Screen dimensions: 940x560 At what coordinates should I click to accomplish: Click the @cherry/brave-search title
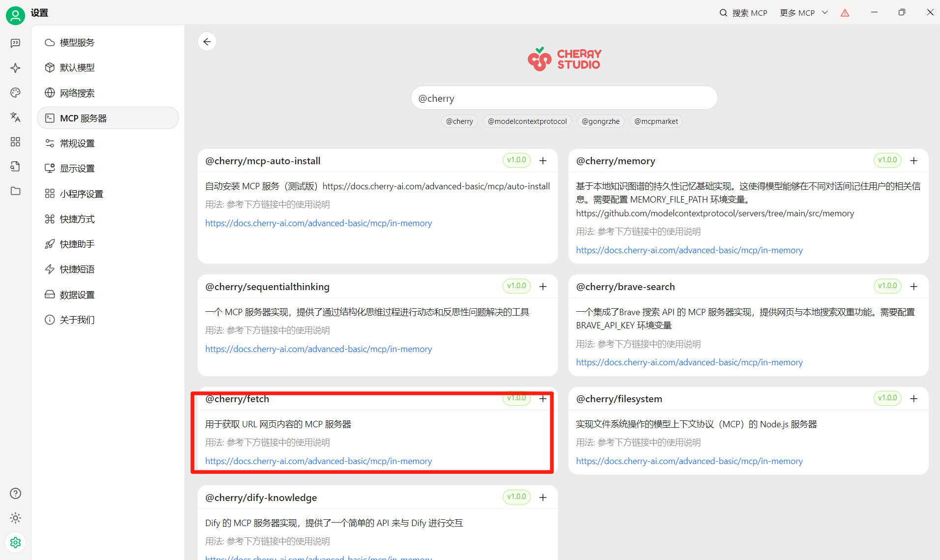[x=626, y=287]
